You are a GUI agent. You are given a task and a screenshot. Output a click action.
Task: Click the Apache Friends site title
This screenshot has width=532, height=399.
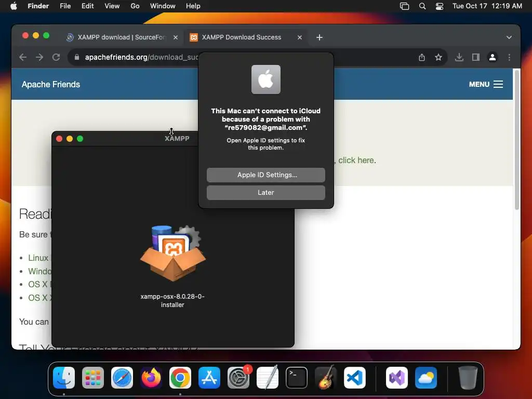pyautogui.click(x=51, y=84)
